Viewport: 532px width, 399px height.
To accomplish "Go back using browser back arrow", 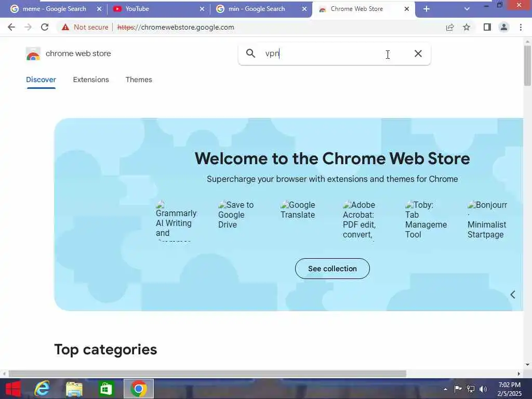I will click(11, 27).
